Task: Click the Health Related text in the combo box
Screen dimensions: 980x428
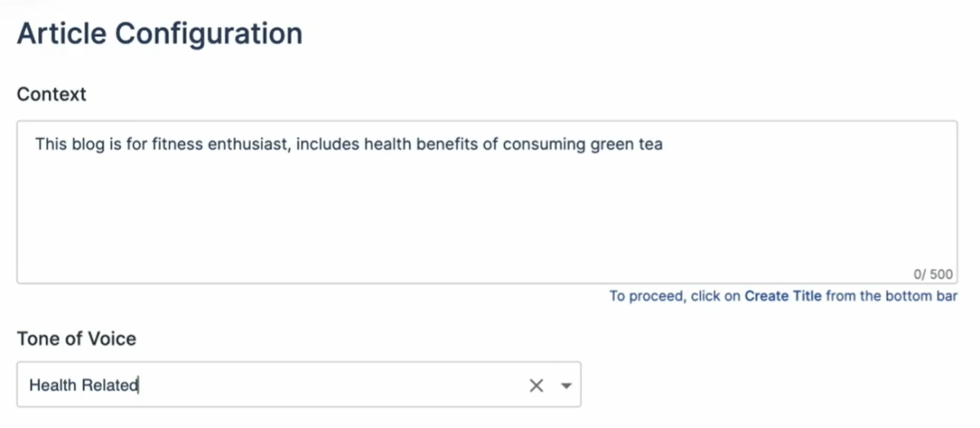Action: point(83,386)
